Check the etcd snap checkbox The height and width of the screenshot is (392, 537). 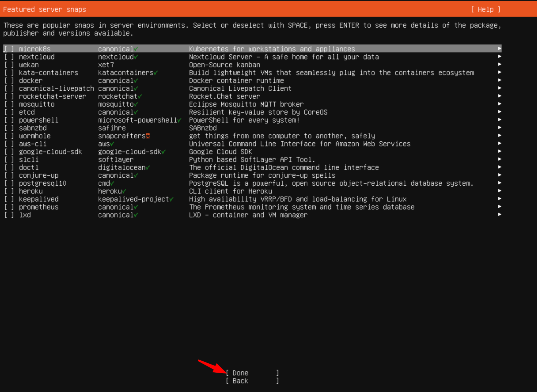tap(9, 112)
